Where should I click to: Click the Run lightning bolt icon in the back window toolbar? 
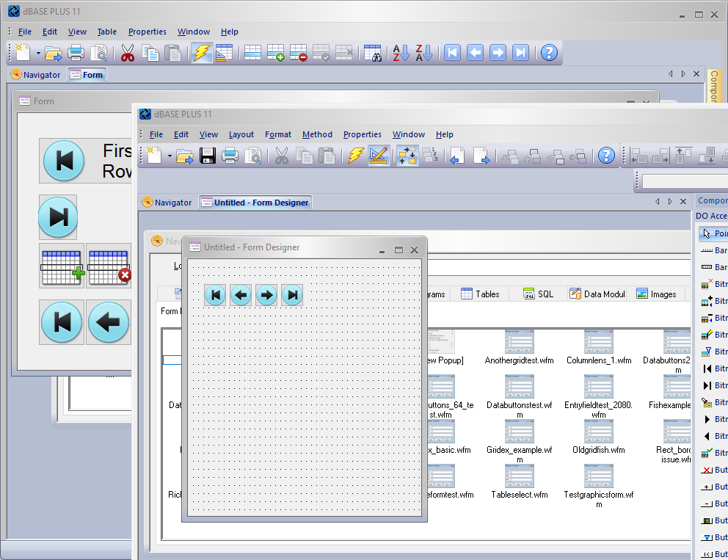(202, 53)
